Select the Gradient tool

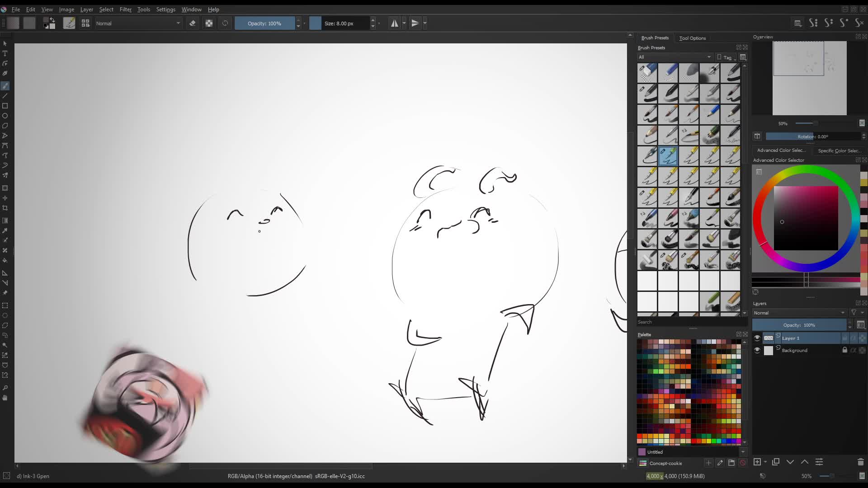tap(5, 221)
